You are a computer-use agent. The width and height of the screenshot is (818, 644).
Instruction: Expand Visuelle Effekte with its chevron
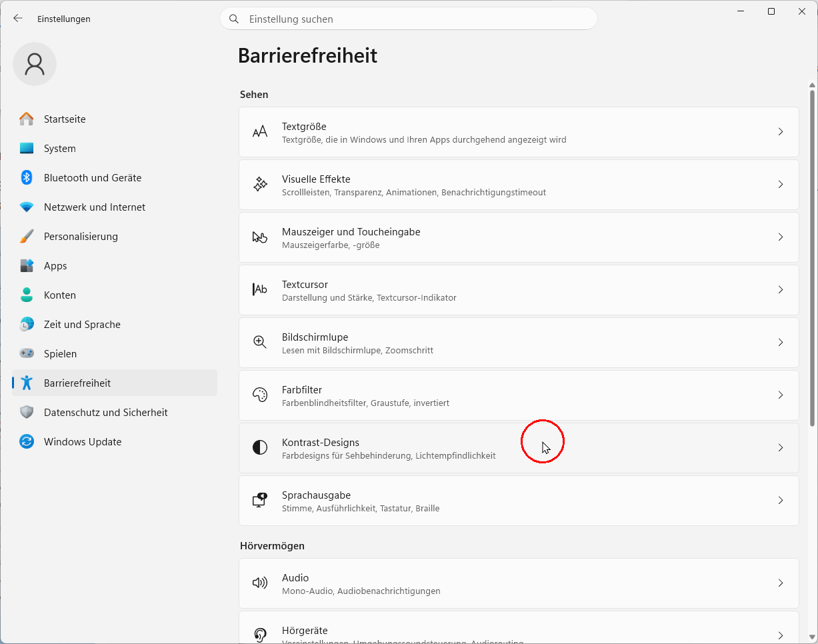coord(781,185)
